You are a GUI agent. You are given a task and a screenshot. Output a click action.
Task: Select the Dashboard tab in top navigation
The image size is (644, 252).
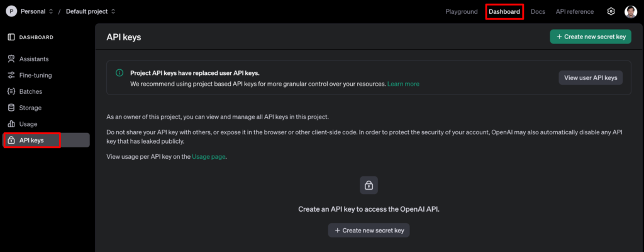click(x=504, y=11)
